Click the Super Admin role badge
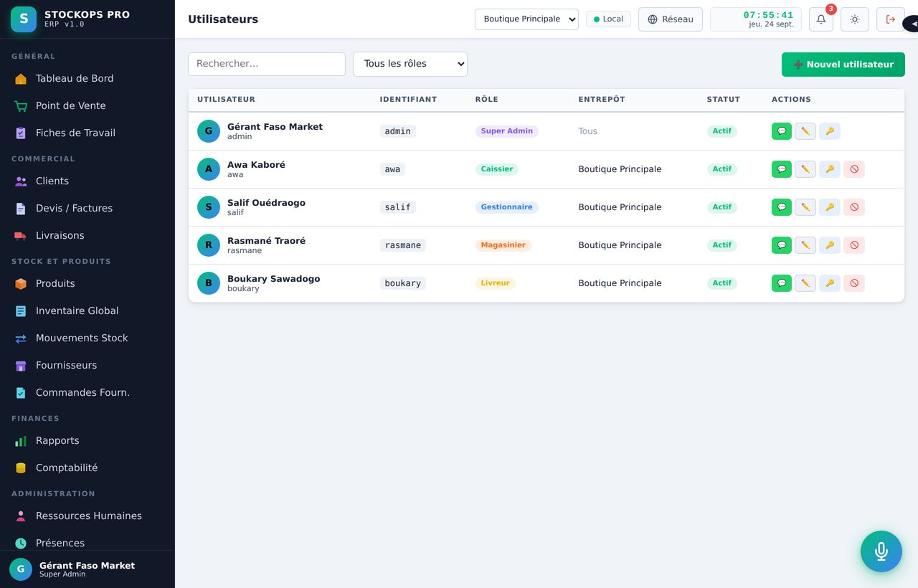 [x=507, y=131]
